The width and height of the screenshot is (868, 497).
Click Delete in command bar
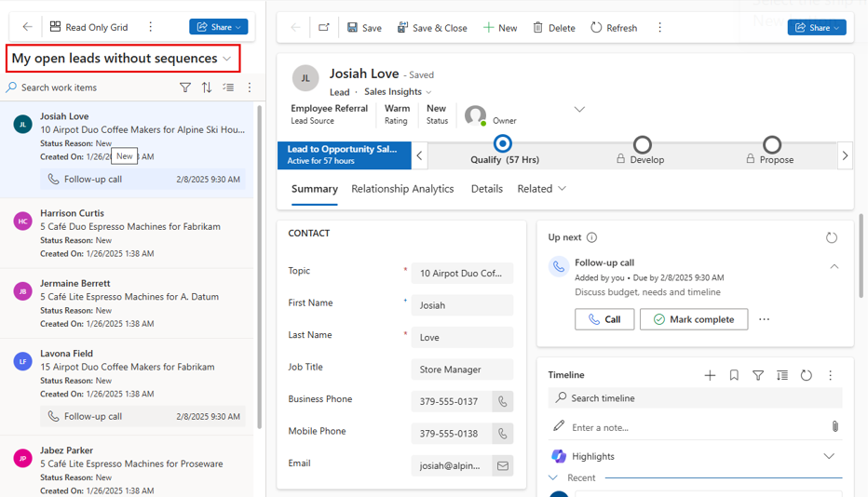click(x=554, y=28)
